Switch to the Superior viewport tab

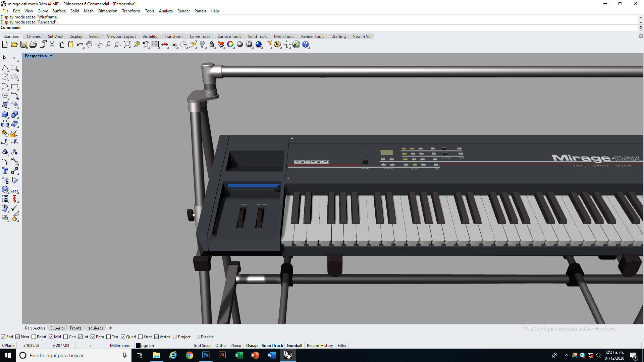tap(58, 328)
